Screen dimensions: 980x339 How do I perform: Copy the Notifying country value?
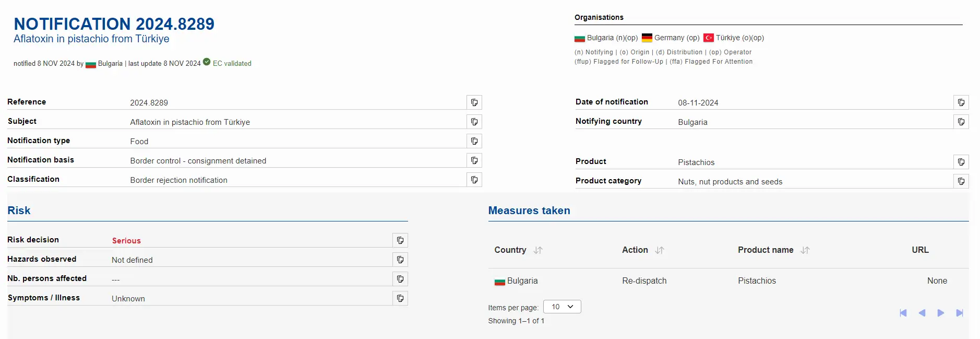point(961,122)
